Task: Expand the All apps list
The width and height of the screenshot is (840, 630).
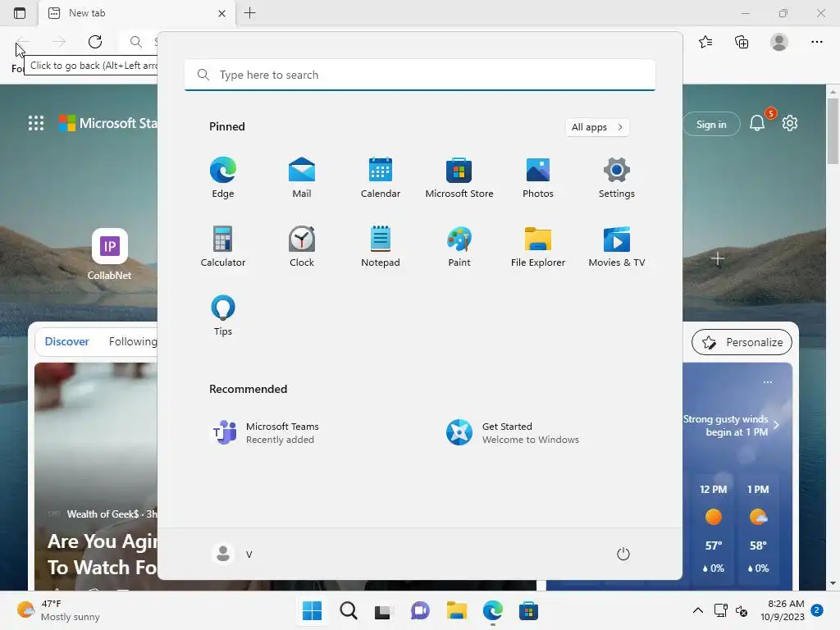Action: pos(597,127)
